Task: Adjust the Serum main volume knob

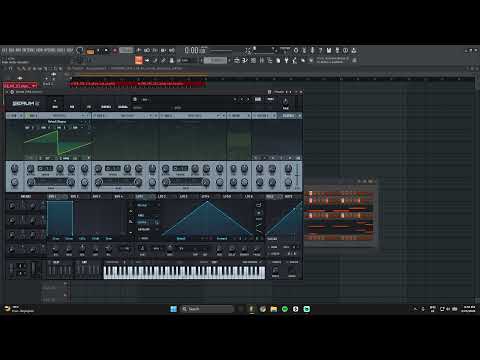Action: (286, 102)
